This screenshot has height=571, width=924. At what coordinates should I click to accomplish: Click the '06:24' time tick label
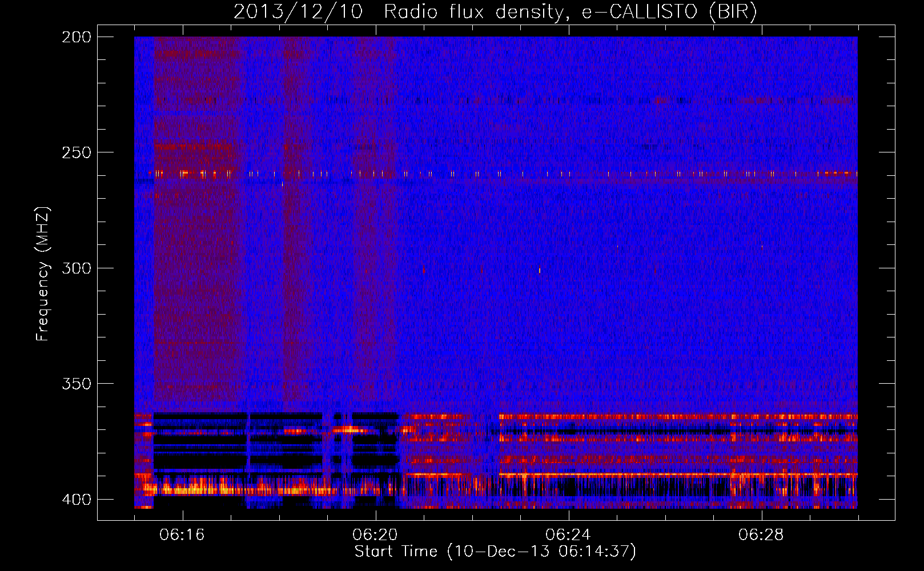point(568,535)
